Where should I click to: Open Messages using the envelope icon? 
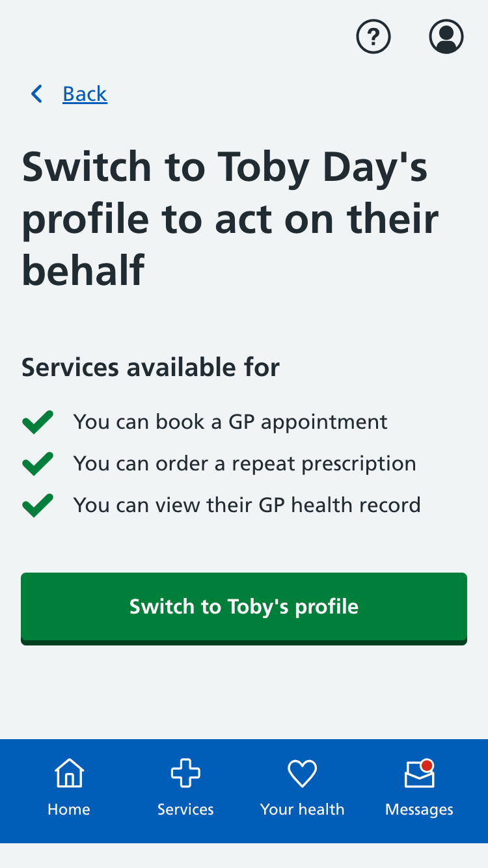418,774
